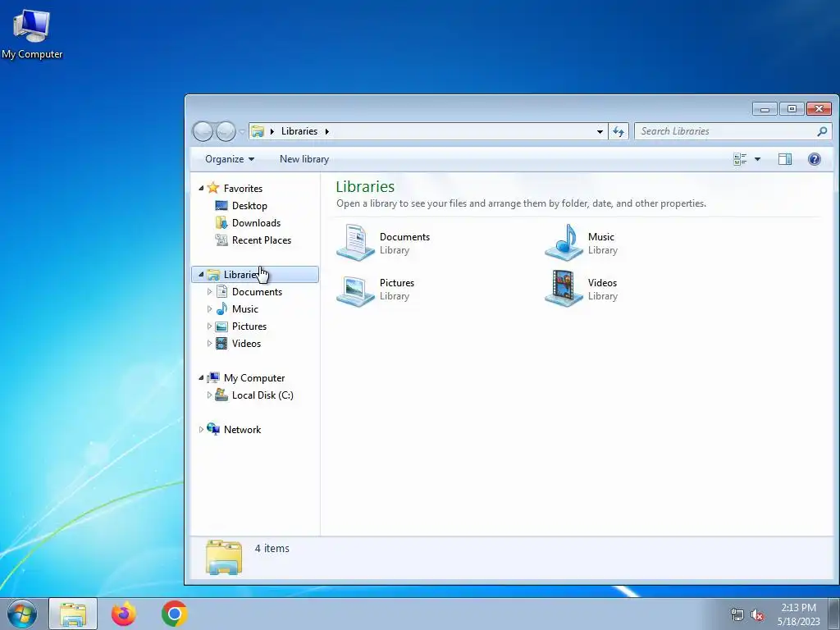840x630 pixels.
Task: Go back with the Back arrow button
Action: click(x=203, y=131)
